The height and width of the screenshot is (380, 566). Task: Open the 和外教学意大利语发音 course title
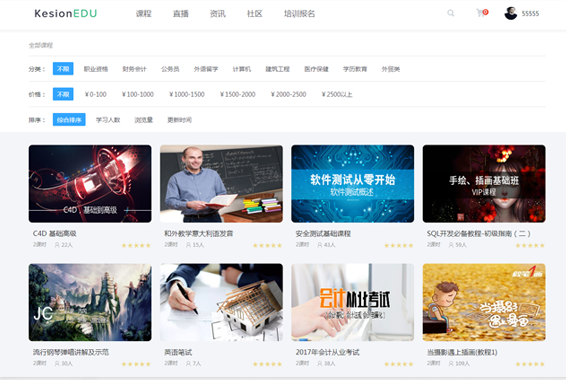pyautogui.click(x=199, y=233)
